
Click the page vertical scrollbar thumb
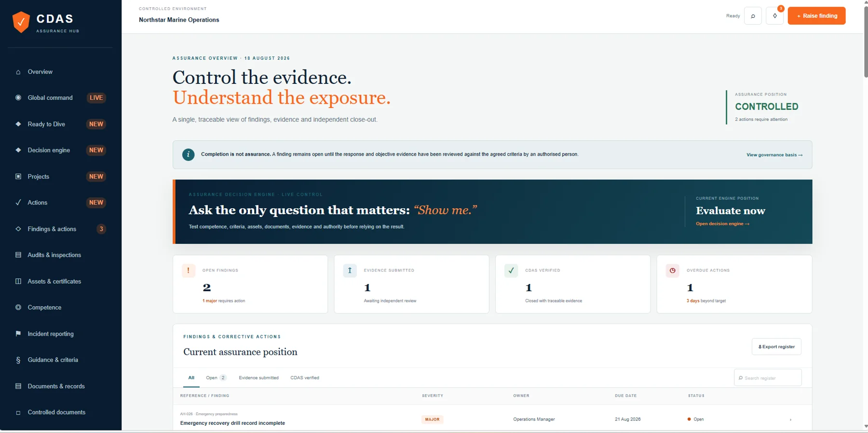coord(866,42)
